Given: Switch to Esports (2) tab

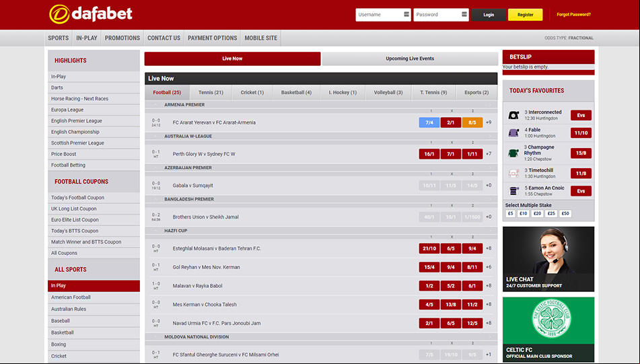Looking at the screenshot, I should (476, 93).
